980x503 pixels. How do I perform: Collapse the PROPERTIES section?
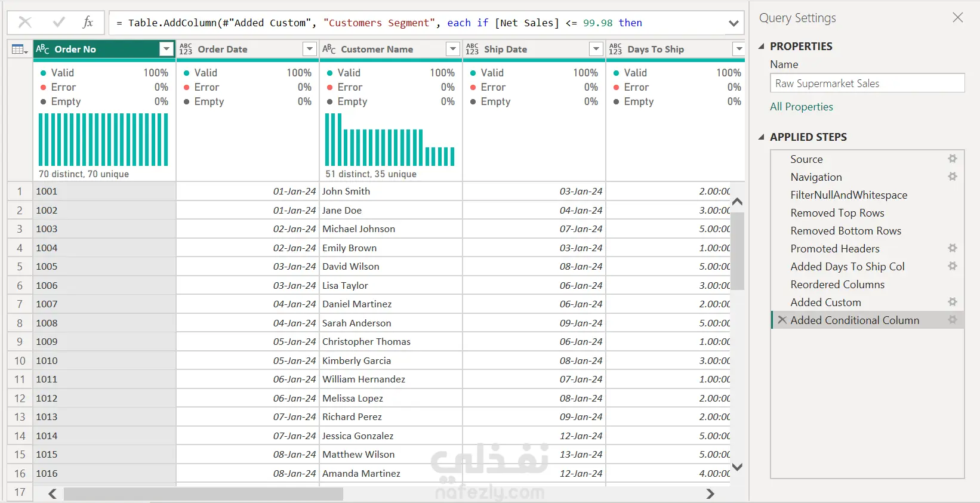tap(761, 46)
